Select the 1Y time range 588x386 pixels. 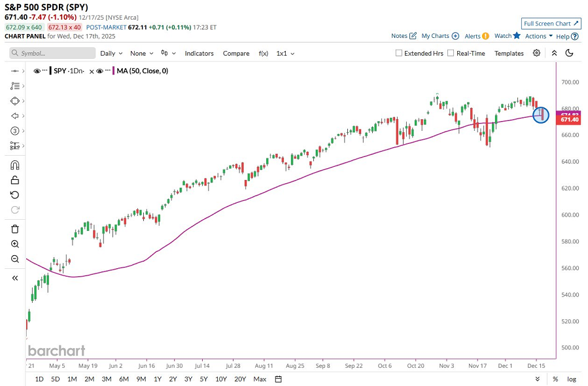(158, 379)
